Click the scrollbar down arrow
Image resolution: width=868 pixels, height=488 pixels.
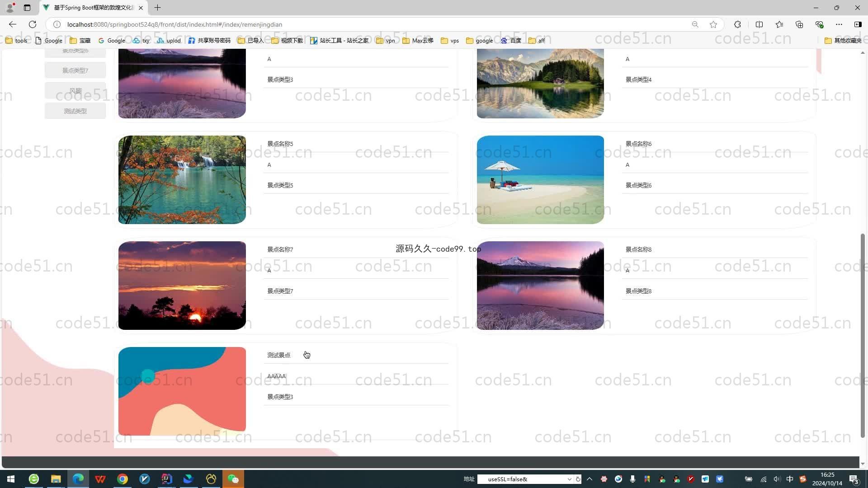click(863, 464)
